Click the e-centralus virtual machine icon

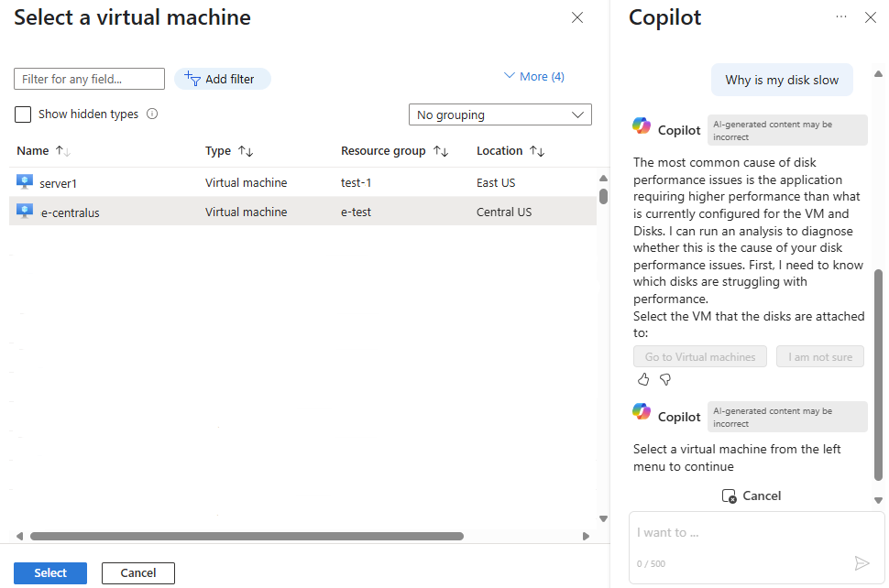[x=25, y=212]
